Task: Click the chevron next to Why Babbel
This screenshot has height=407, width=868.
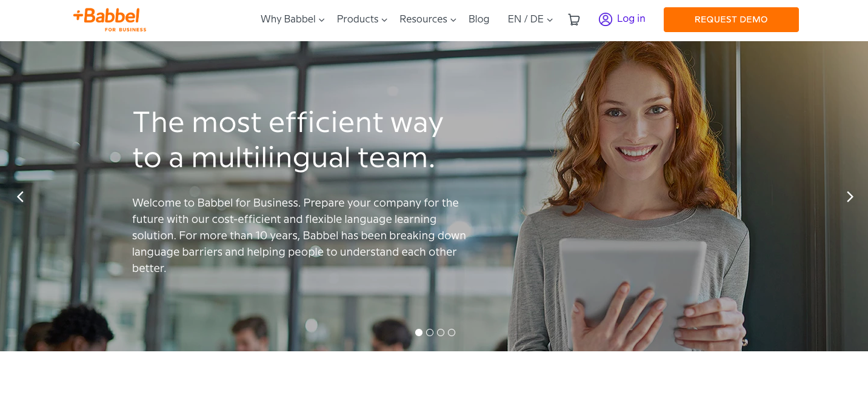Action: (322, 20)
